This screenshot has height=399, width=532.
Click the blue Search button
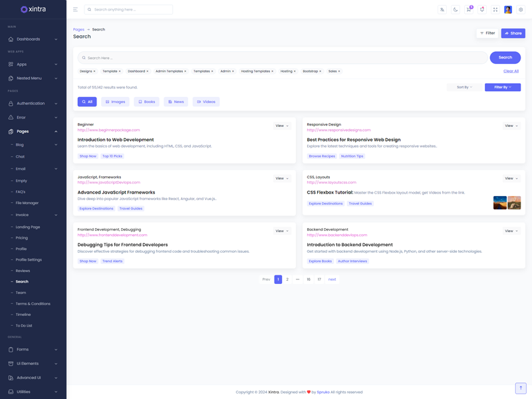505,58
